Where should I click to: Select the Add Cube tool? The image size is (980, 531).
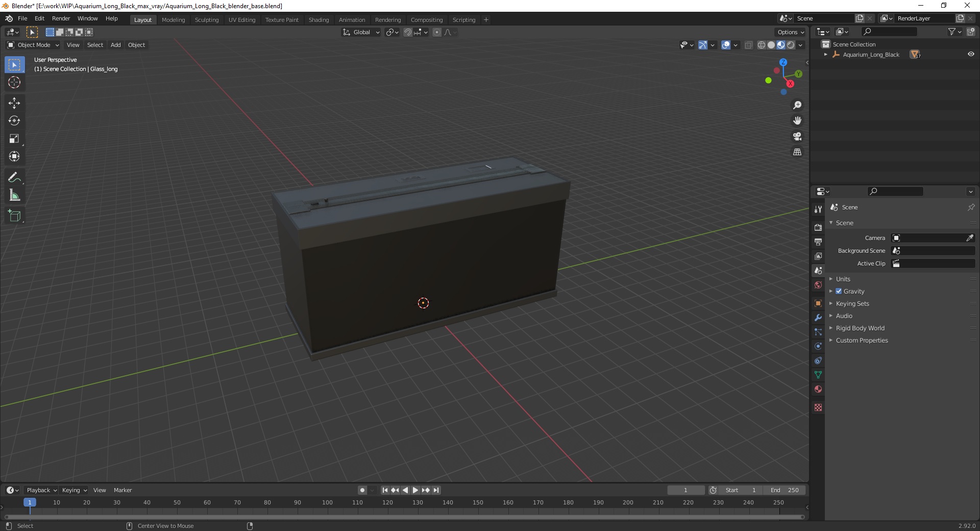click(14, 216)
